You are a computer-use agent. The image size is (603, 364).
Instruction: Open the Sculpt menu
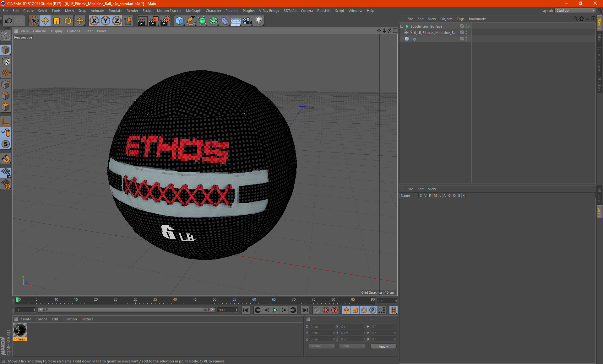[x=147, y=11]
